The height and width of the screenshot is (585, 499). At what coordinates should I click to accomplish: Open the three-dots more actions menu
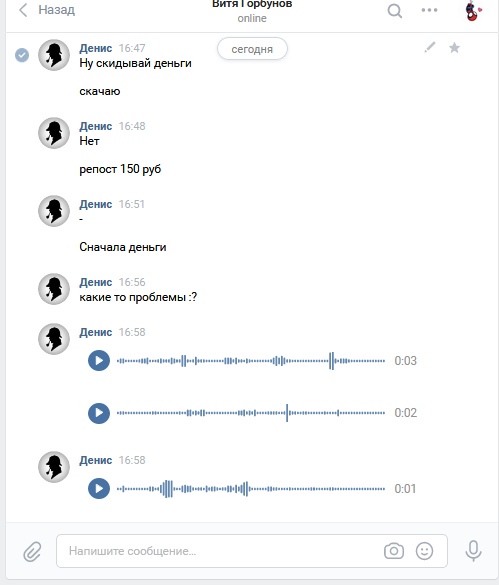point(429,10)
